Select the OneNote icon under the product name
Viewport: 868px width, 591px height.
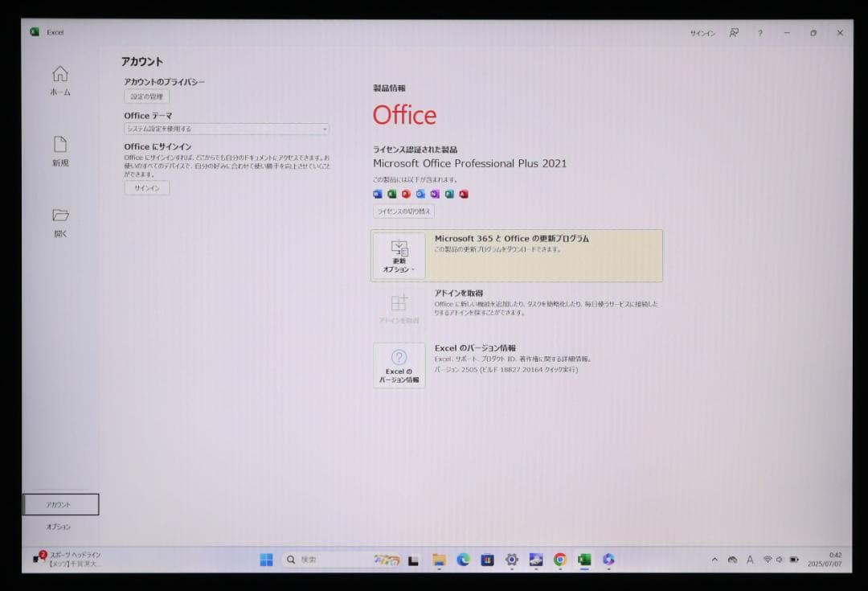[435, 193]
